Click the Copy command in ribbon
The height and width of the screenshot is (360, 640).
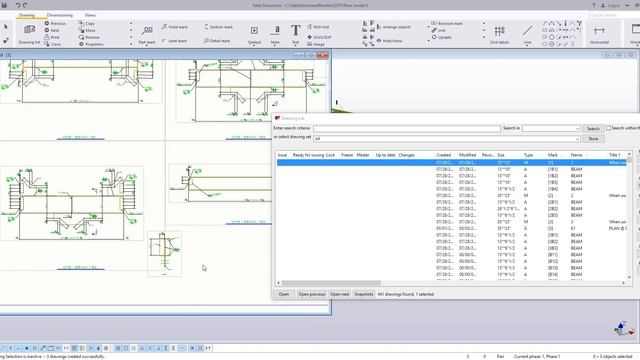87,23
